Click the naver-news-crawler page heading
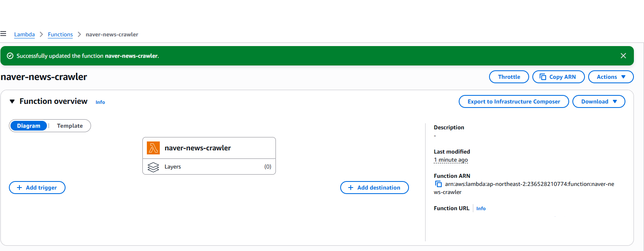Image resolution: width=644 pixels, height=251 pixels. coord(44,77)
